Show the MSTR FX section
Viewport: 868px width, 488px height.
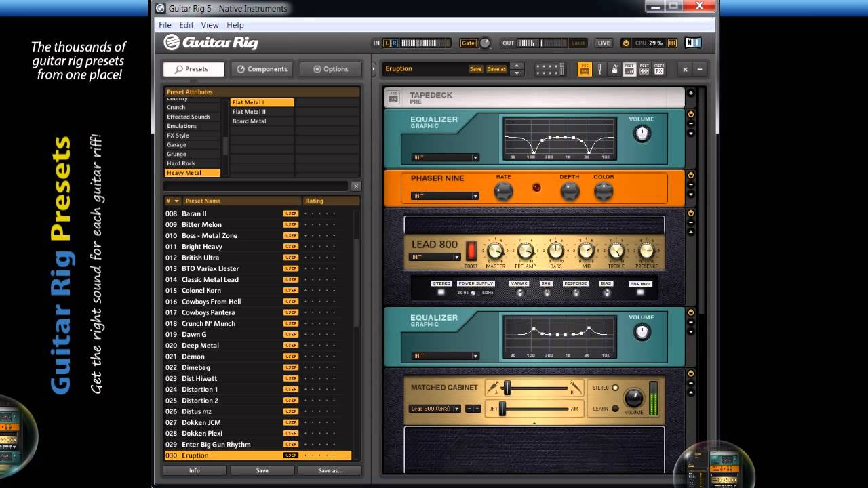[659, 69]
